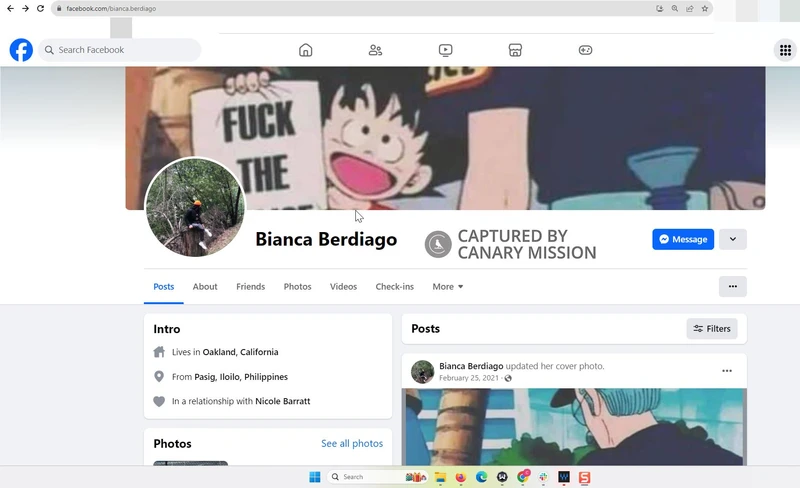Image resolution: width=800 pixels, height=488 pixels.
Task: Open the Oakland, California link
Action: point(240,352)
